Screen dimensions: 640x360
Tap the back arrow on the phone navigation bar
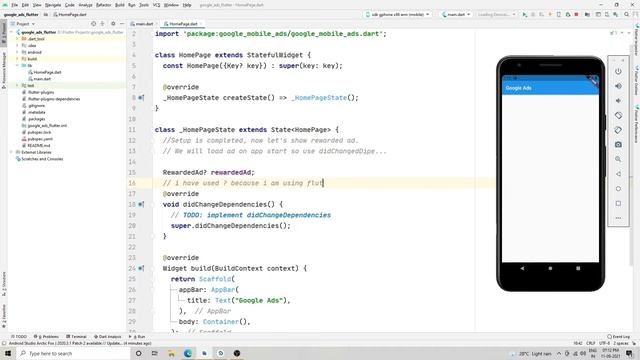pyautogui.click(x=522, y=268)
